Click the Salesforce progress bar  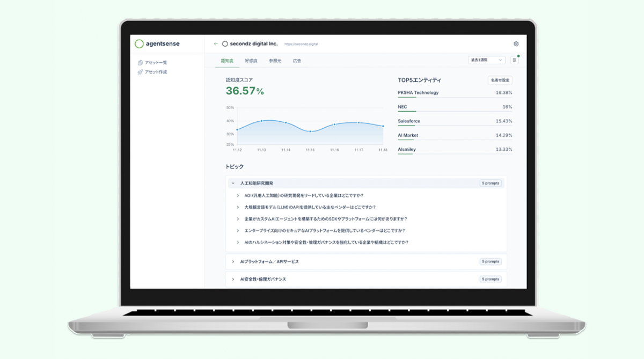pyautogui.click(x=455, y=126)
